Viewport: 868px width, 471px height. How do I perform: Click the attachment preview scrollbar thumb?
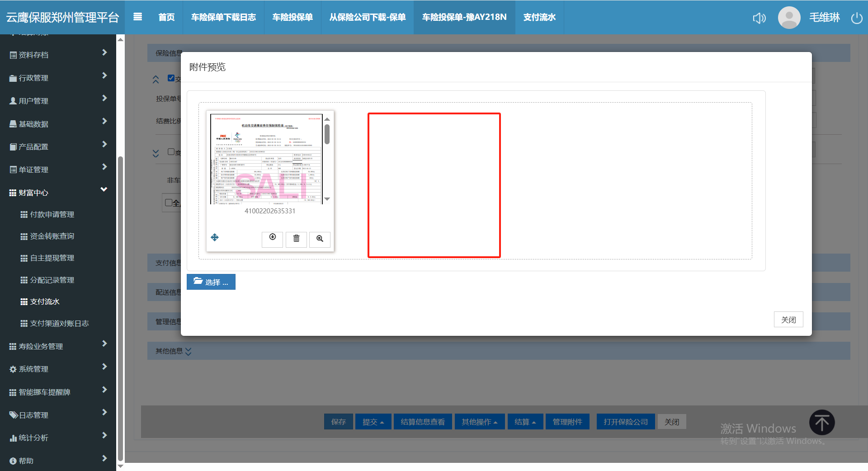coord(327,134)
